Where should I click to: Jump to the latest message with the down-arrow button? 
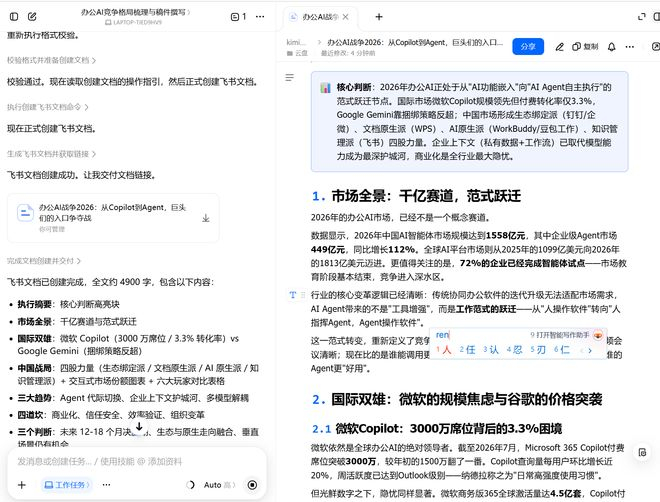(x=139, y=427)
